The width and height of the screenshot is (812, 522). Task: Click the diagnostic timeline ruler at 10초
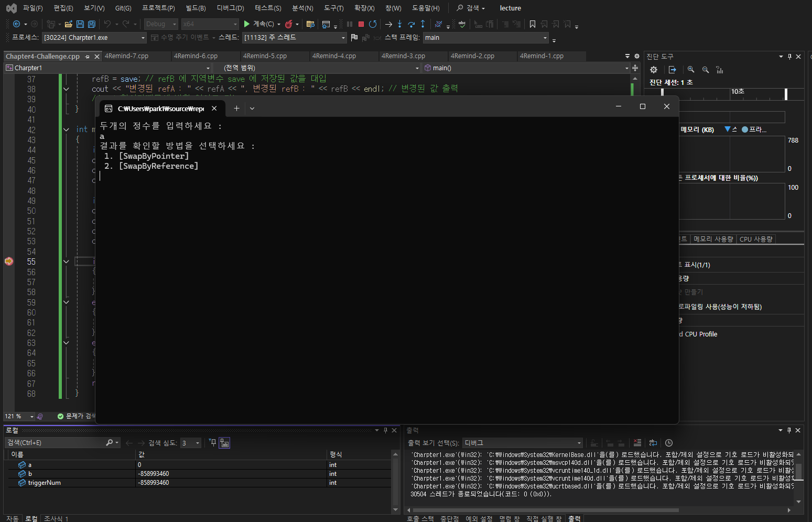tap(738, 91)
